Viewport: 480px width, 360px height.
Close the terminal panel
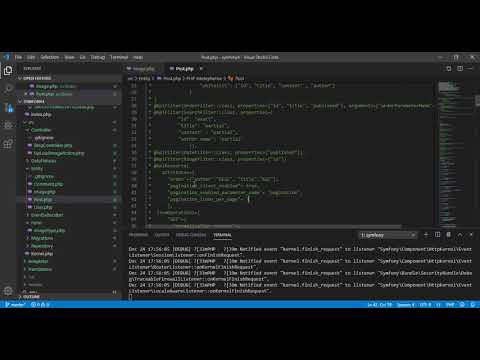471,235
